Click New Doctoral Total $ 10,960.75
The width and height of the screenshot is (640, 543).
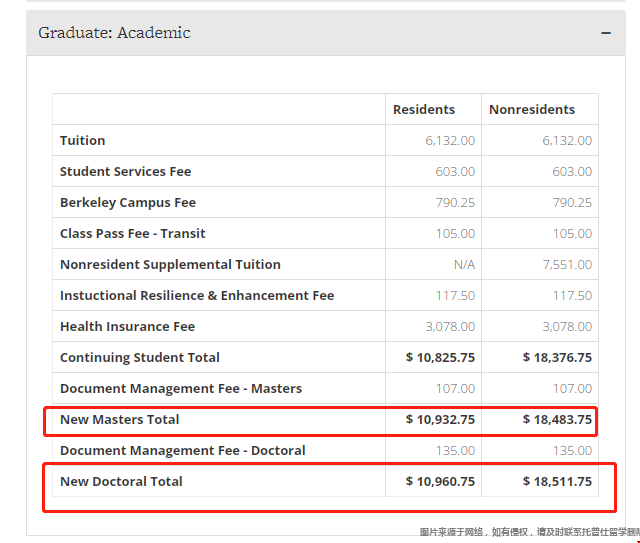440,482
